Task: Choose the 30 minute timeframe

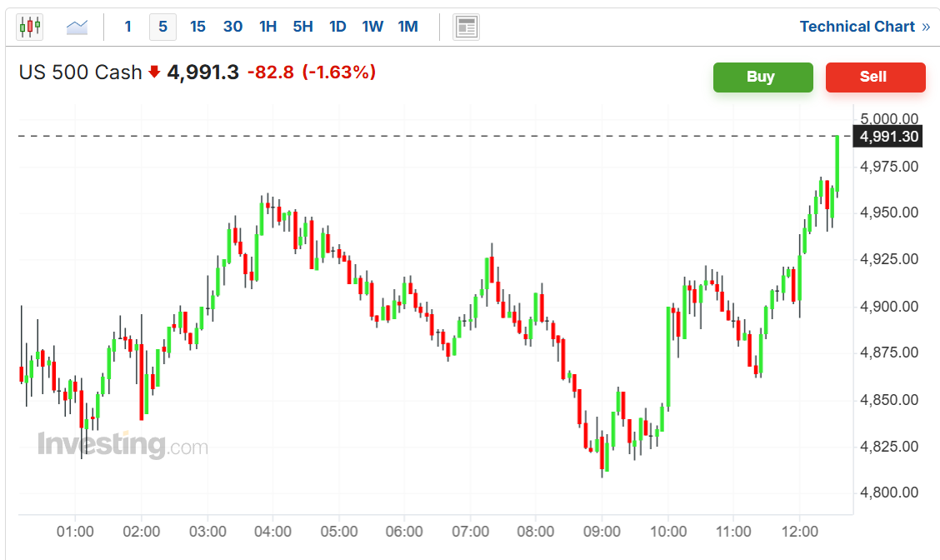Action: [232, 27]
